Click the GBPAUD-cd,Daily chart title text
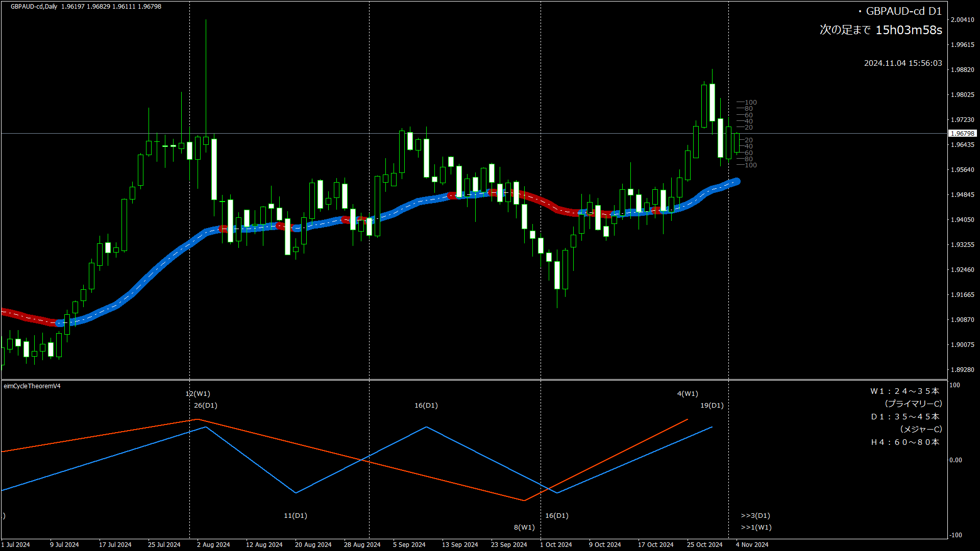 [x=34, y=7]
